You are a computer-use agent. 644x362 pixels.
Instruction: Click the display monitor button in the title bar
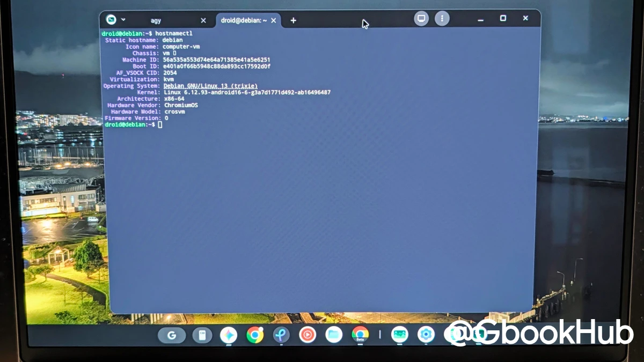(421, 18)
